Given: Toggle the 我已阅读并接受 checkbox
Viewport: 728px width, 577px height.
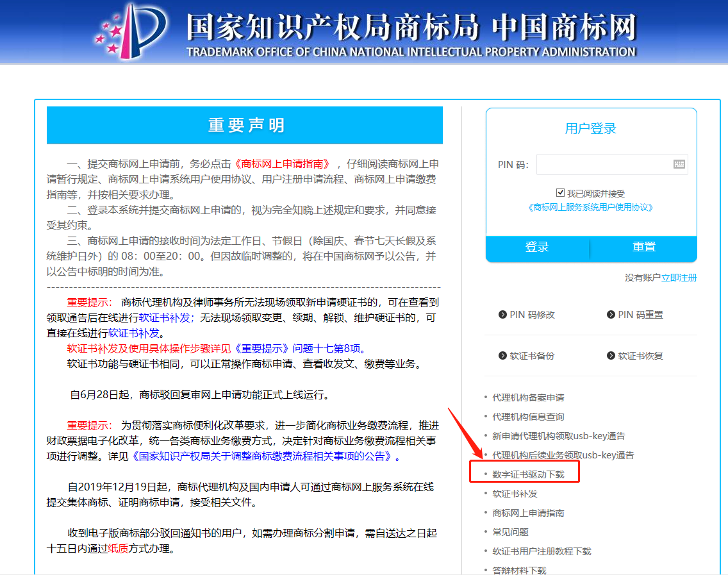Looking at the screenshot, I should coord(560,192).
